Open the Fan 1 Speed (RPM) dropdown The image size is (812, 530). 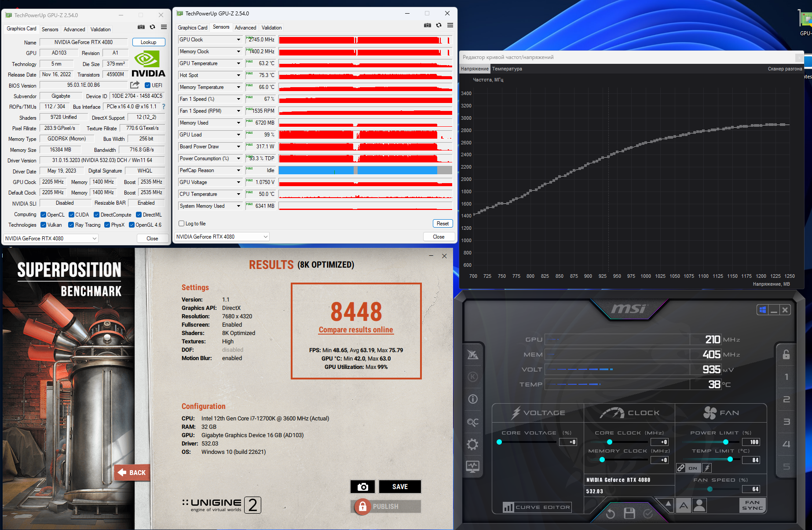[238, 111]
